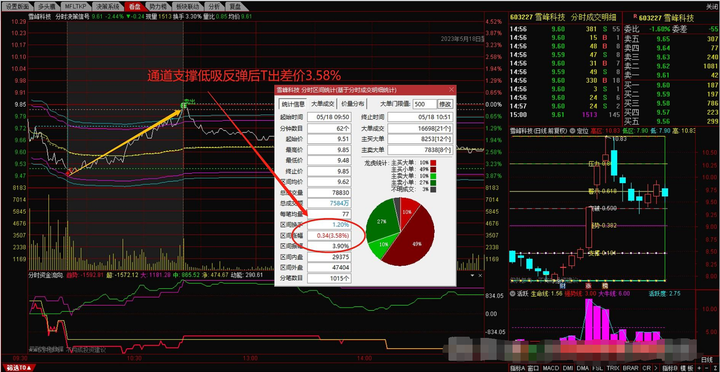This screenshot has height=372, width=720.
Task: Open the MFLTKP tab
Action: click(75, 7)
